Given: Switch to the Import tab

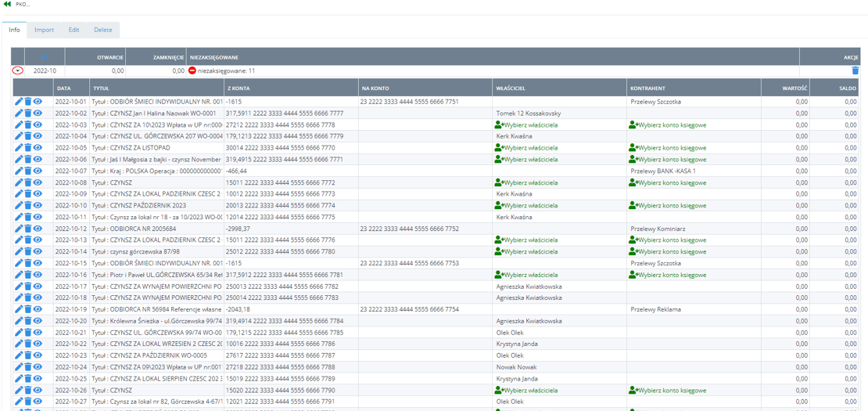Looking at the screenshot, I should pyautogui.click(x=44, y=30).
